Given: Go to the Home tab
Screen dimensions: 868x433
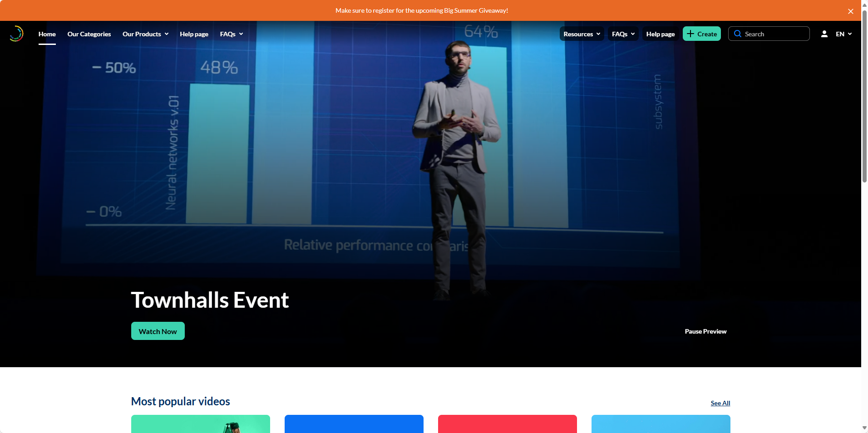Looking at the screenshot, I should [x=47, y=34].
